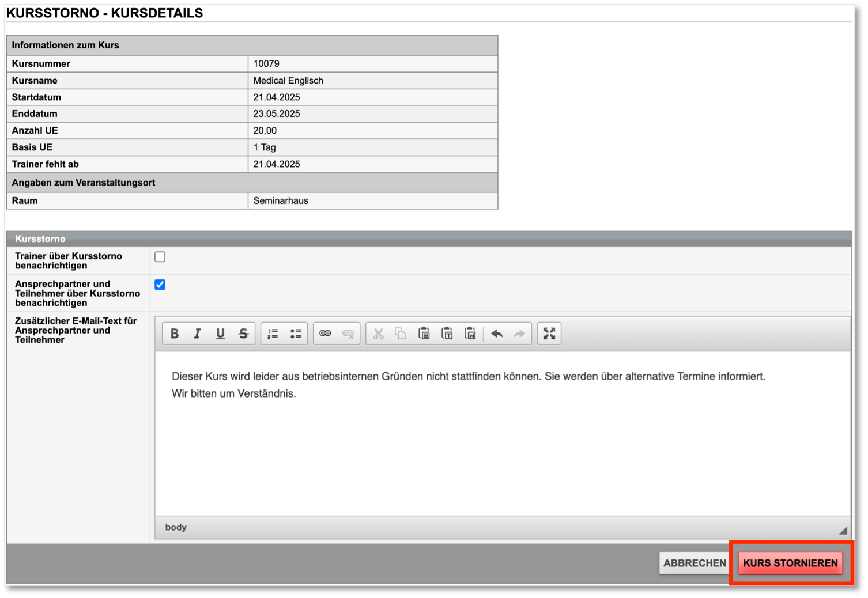Insert a hyperlink with link icon
This screenshot has height=598, width=868.
(325, 334)
